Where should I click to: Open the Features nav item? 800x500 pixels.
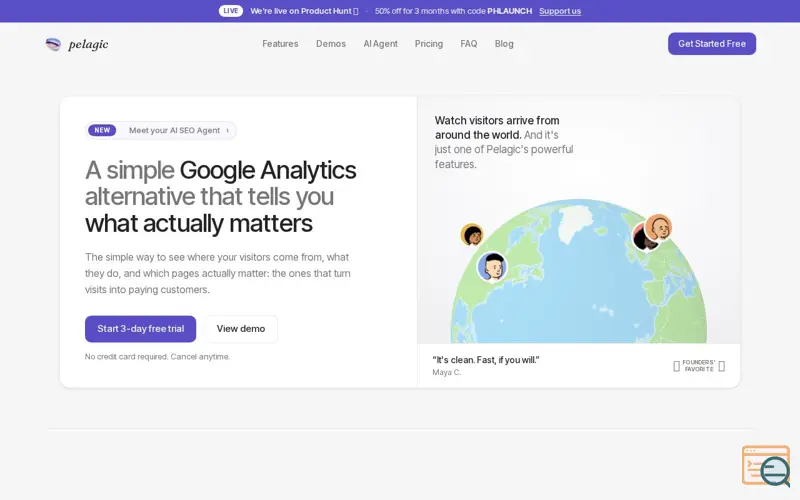click(280, 44)
